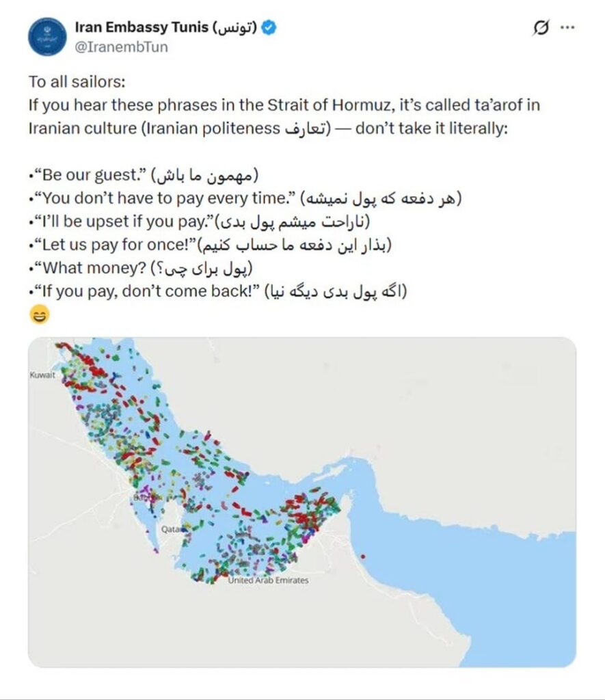Click the "What money?" phrase line

[x=142, y=268]
